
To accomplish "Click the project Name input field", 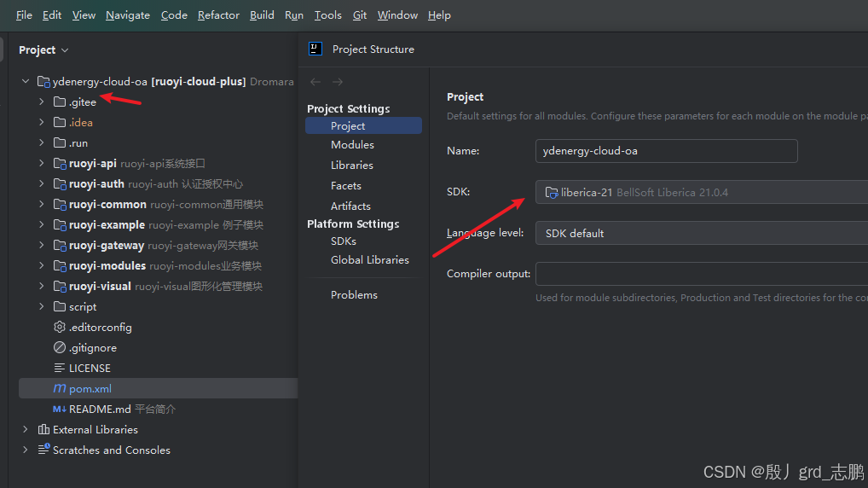I will pyautogui.click(x=667, y=151).
